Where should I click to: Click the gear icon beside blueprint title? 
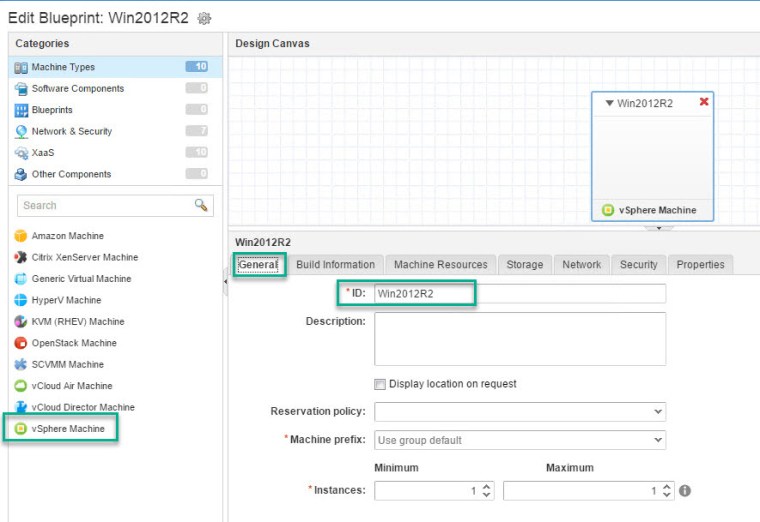click(205, 18)
